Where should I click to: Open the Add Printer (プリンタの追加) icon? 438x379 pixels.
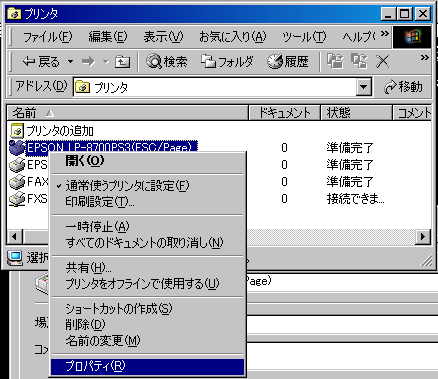pos(17,131)
